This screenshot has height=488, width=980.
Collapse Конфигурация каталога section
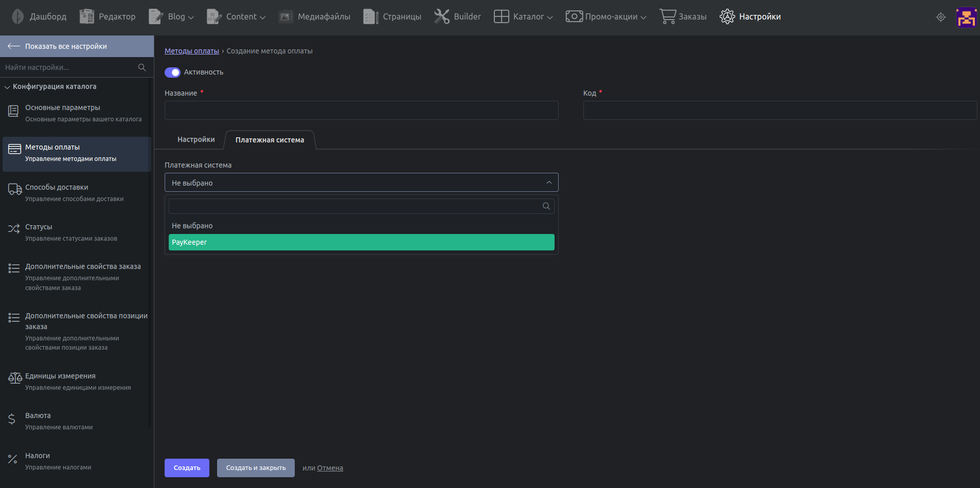[7, 87]
